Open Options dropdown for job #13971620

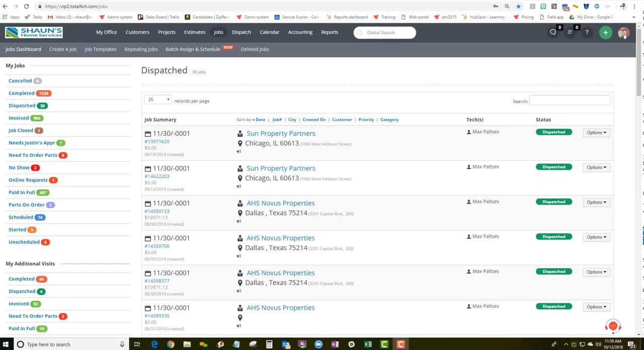pos(596,133)
